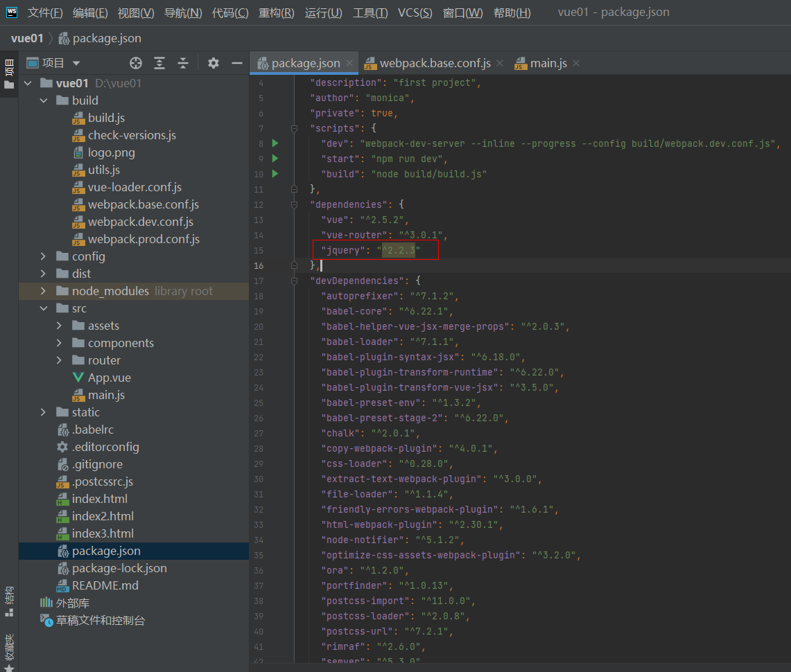This screenshot has width=791, height=672.
Task: Hide the project panel with minus icon
Action: pos(237,63)
